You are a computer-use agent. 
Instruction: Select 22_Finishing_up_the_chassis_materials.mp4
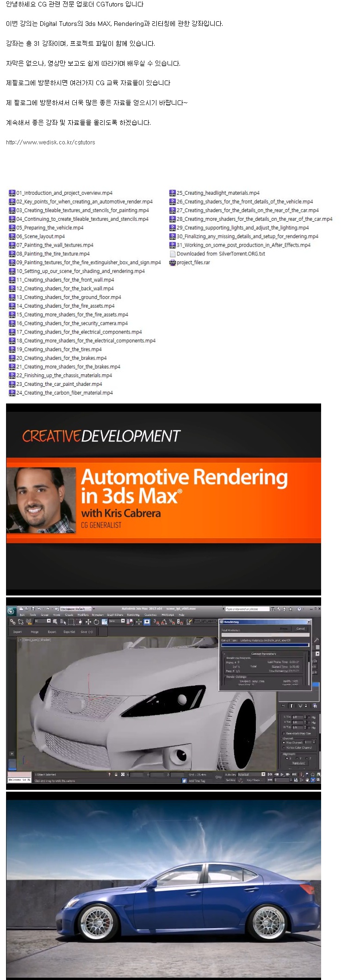coord(64,376)
